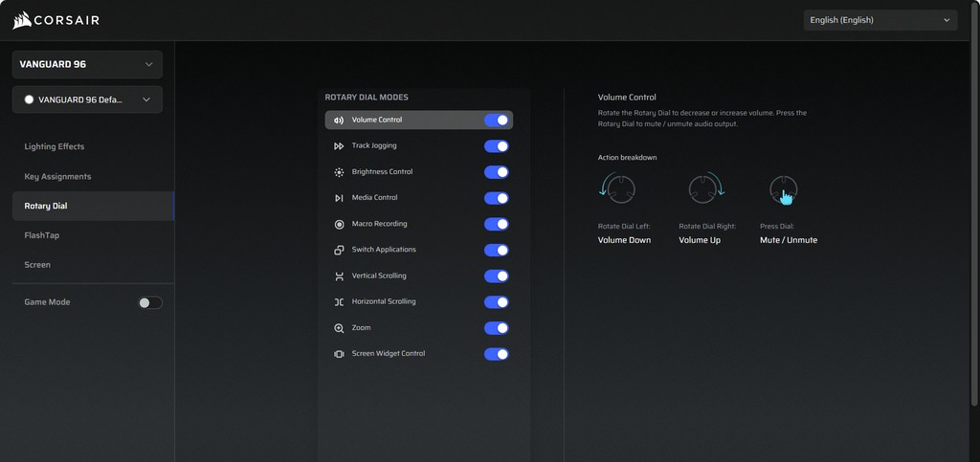Click the Volume Control speaker icon
This screenshot has width=980, height=462.
[339, 121]
